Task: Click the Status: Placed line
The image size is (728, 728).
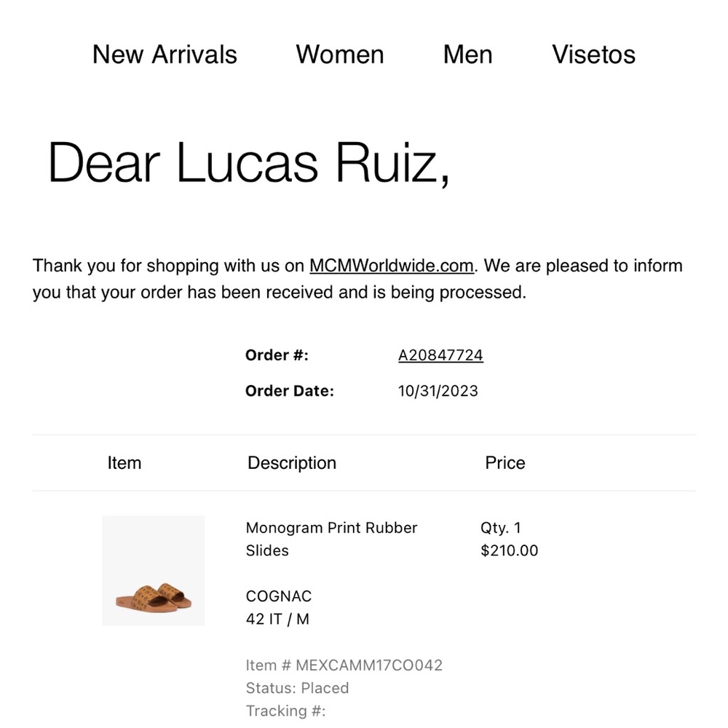Action: [297, 688]
